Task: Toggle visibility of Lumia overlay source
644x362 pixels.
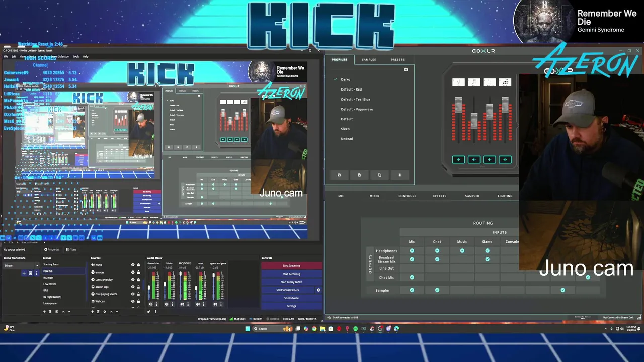Action: coord(133,280)
